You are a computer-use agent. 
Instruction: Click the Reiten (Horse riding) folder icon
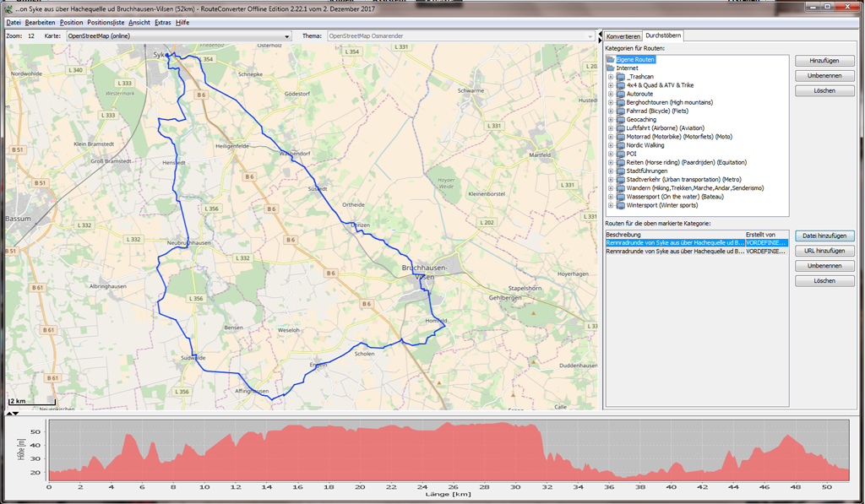pyautogui.click(x=621, y=162)
